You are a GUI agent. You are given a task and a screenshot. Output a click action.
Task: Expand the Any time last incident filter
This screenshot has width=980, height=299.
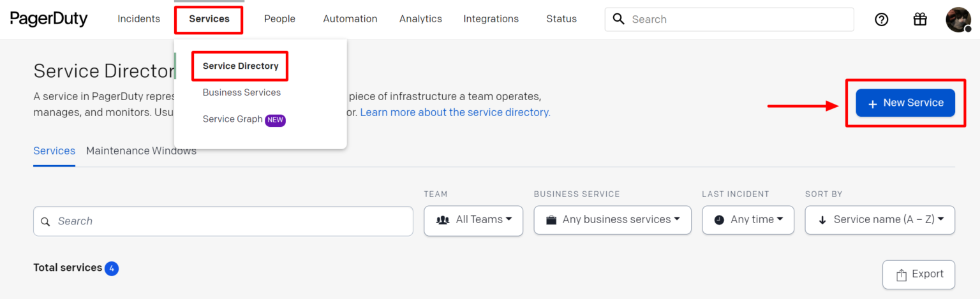coord(748,220)
